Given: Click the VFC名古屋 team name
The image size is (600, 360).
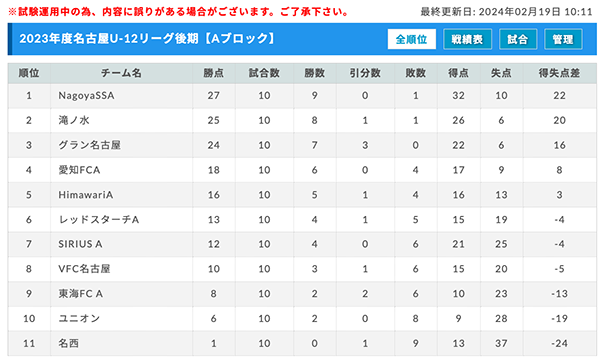Looking at the screenshot, I should (84, 269).
